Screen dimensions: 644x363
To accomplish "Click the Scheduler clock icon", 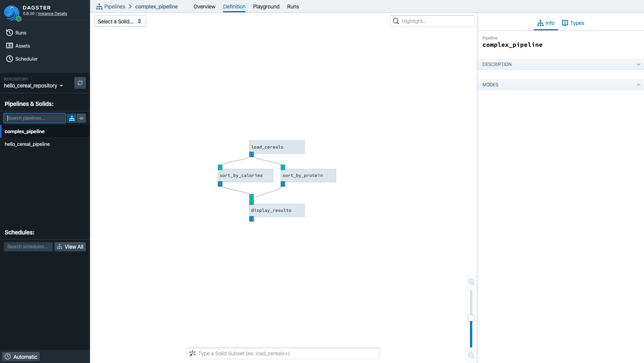I will [10, 59].
